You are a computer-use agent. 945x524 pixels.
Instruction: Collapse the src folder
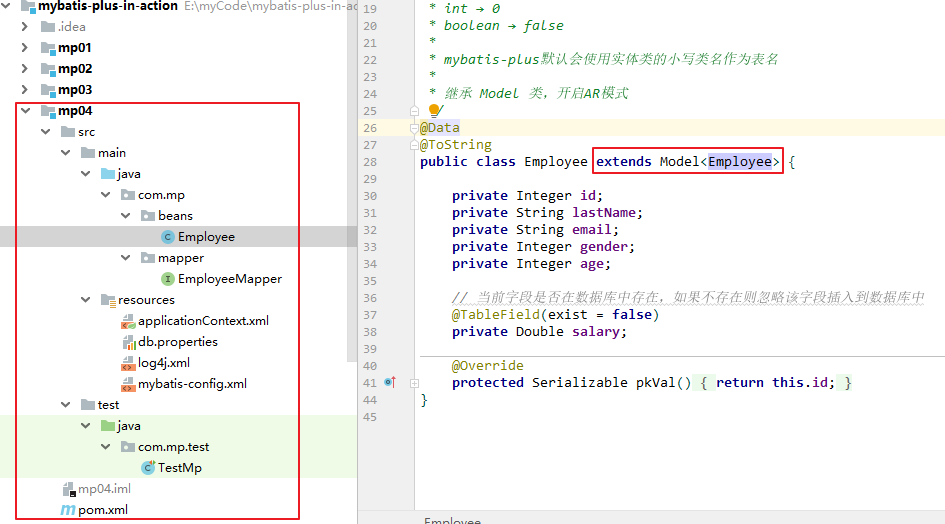coord(46,131)
